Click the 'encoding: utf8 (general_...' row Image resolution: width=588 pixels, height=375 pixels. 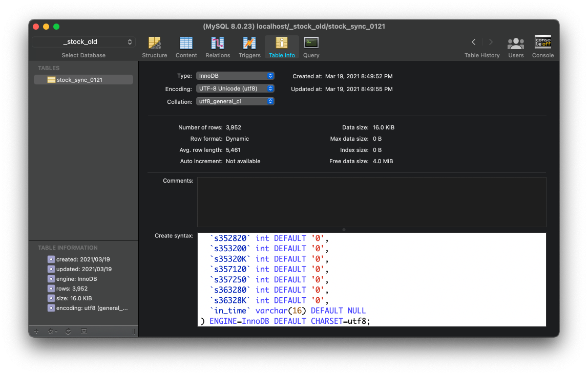click(x=88, y=308)
